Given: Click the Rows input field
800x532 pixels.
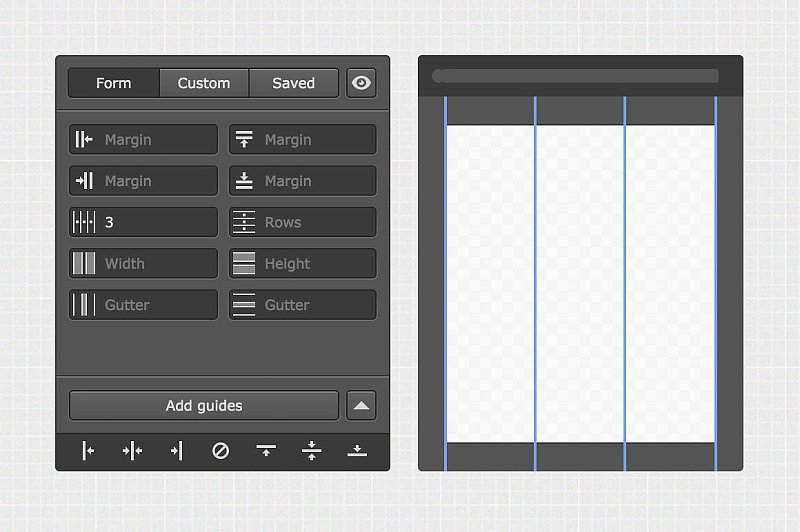Looking at the screenshot, I should coord(317,222).
